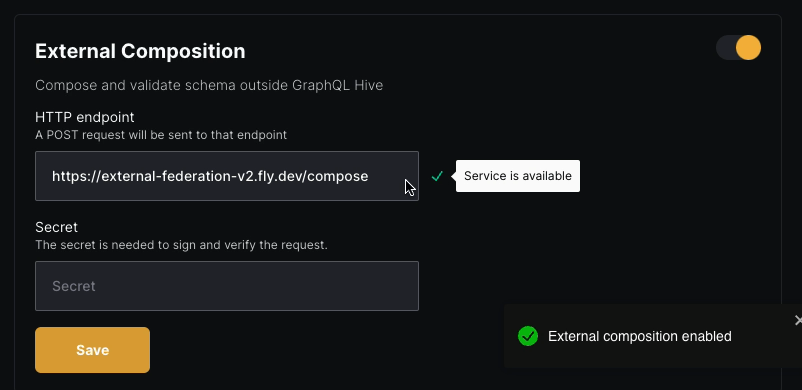Click the External Composition heading
Image resolution: width=802 pixels, height=390 pixels.
click(x=140, y=51)
